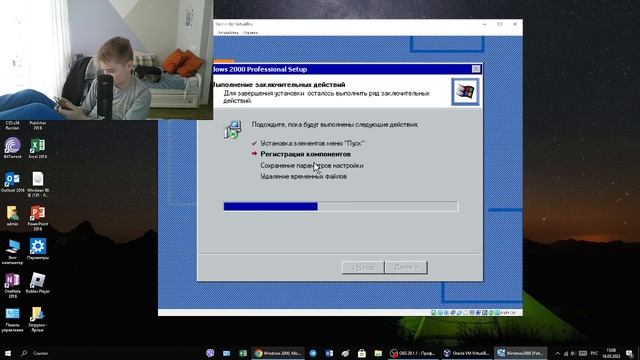Open the taskbar clock and date
Viewport: 640px width, 360px height.
coord(611,353)
